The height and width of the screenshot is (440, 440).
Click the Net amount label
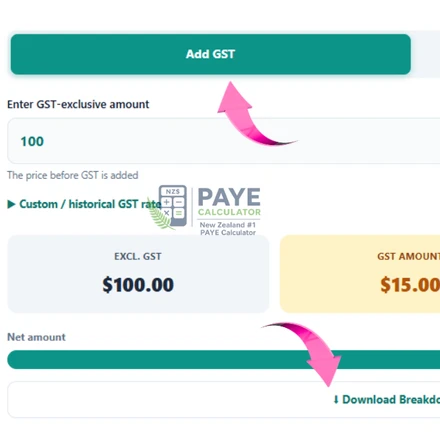(36, 337)
